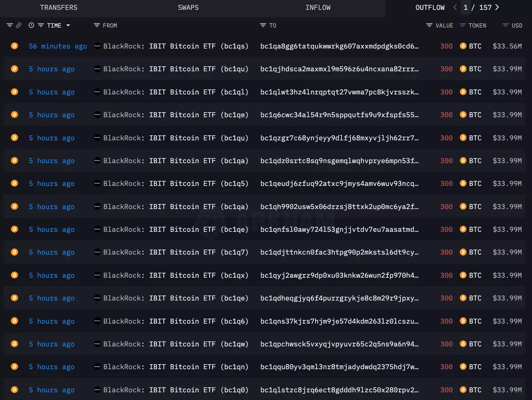Open recipient address bc1qa8gg6tatqukwwrkg607
Viewport: 532px width, 400px height.
tap(340, 46)
